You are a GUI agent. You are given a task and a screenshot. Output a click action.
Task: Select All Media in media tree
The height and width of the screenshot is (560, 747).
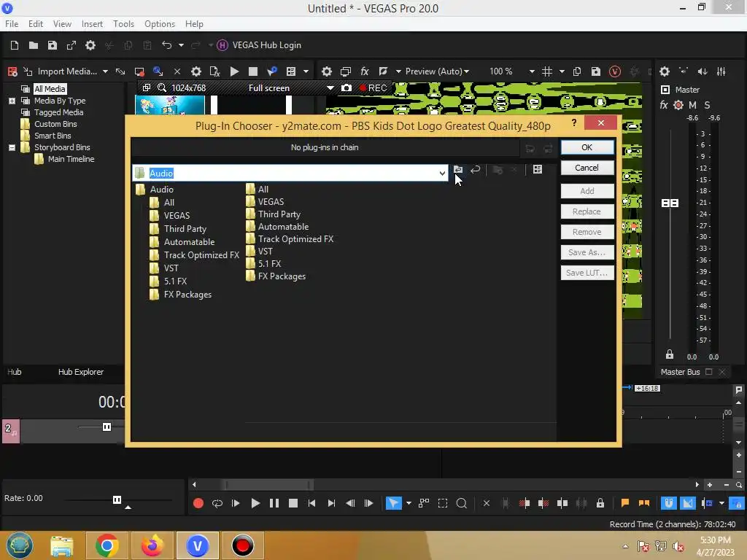pos(50,89)
